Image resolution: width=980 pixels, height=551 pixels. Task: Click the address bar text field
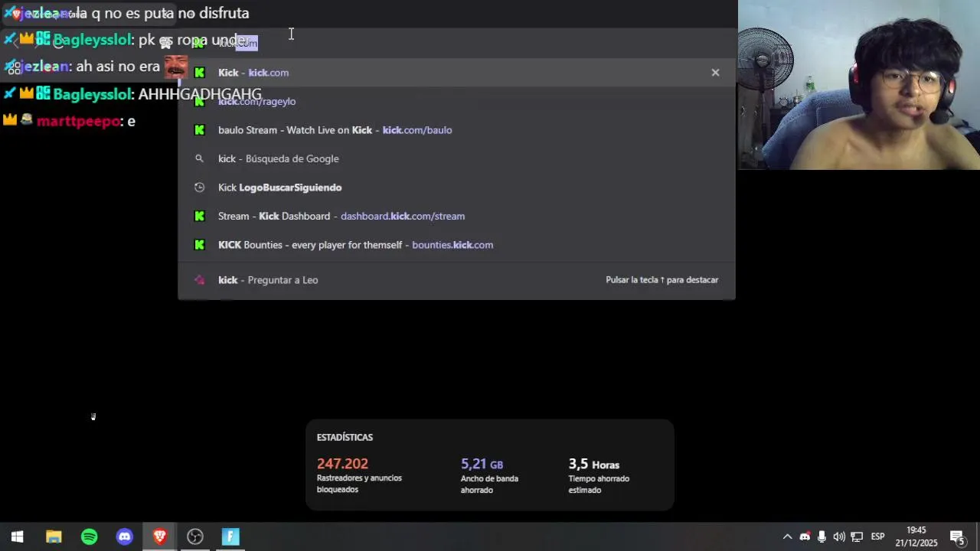pyautogui.click(x=456, y=43)
